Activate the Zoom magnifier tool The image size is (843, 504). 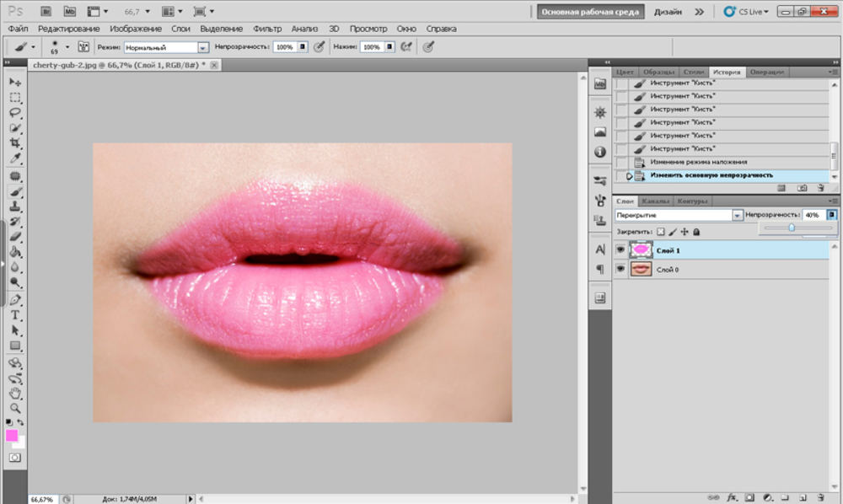[x=15, y=408]
